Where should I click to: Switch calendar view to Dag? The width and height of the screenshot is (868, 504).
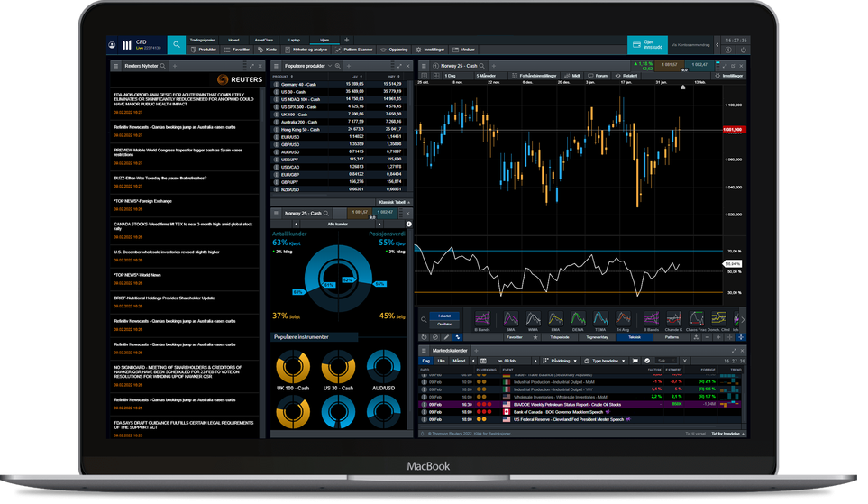coord(426,361)
